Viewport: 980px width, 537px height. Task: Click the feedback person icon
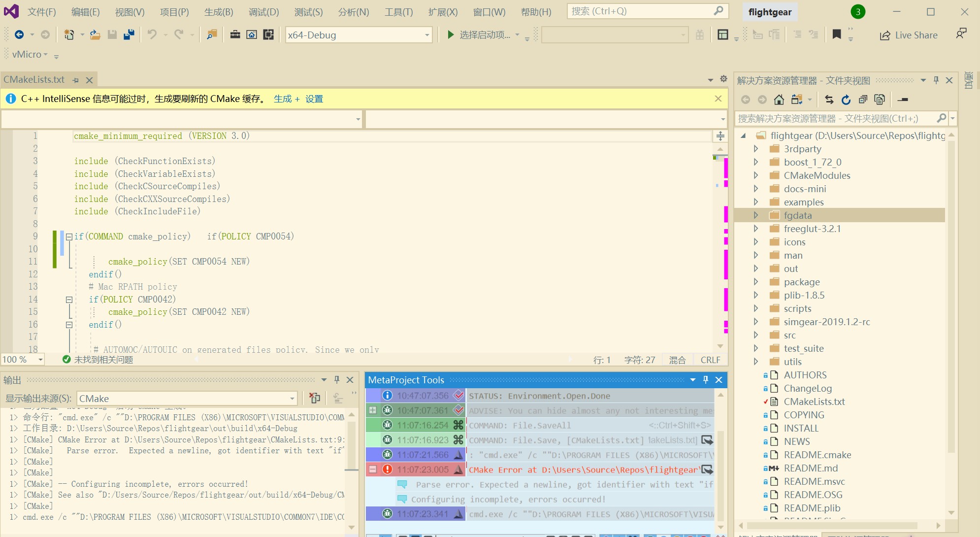click(x=961, y=34)
